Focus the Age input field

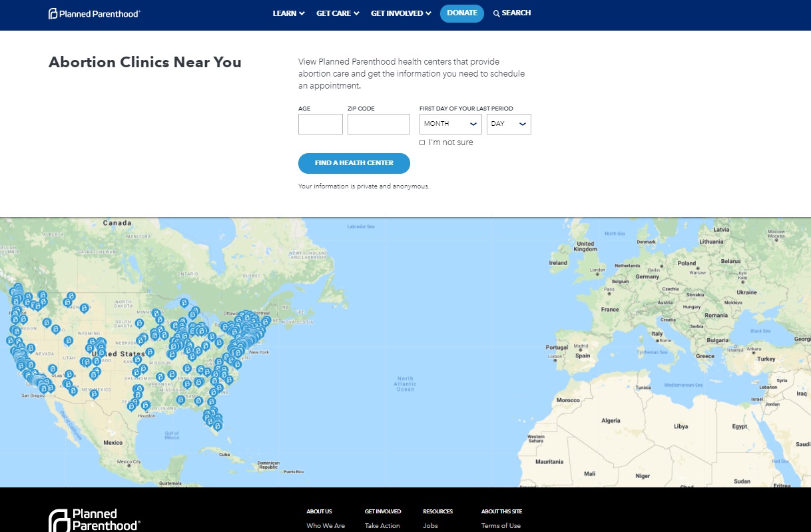(x=320, y=125)
